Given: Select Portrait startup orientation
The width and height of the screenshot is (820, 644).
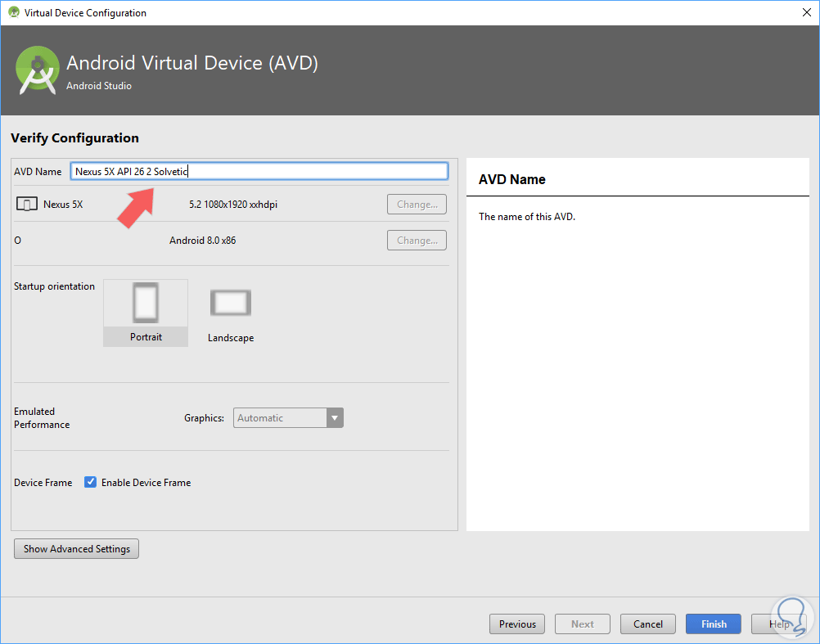Looking at the screenshot, I should pos(146,313).
